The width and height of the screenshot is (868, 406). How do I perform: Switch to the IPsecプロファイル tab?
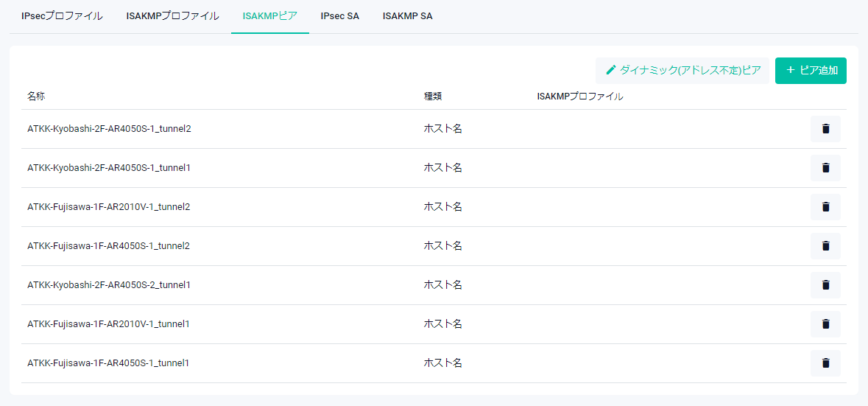[62, 16]
